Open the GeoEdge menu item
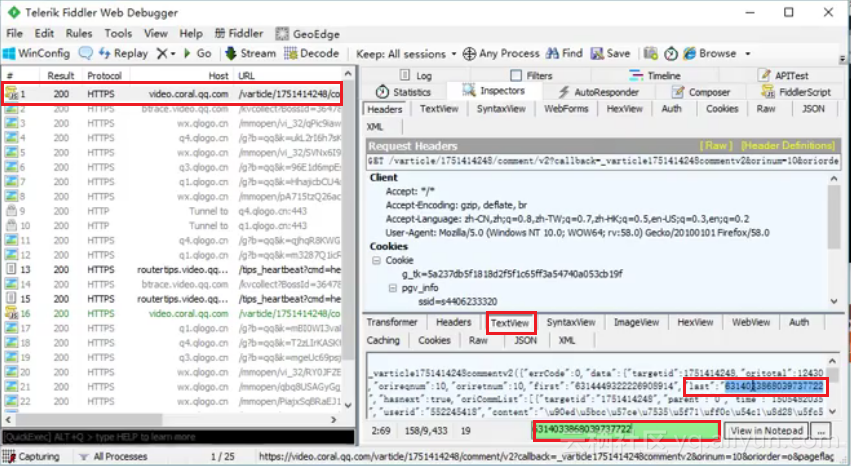The height and width of the screenshot is (466, 851). pyautogui.click(x=308, y=34)
